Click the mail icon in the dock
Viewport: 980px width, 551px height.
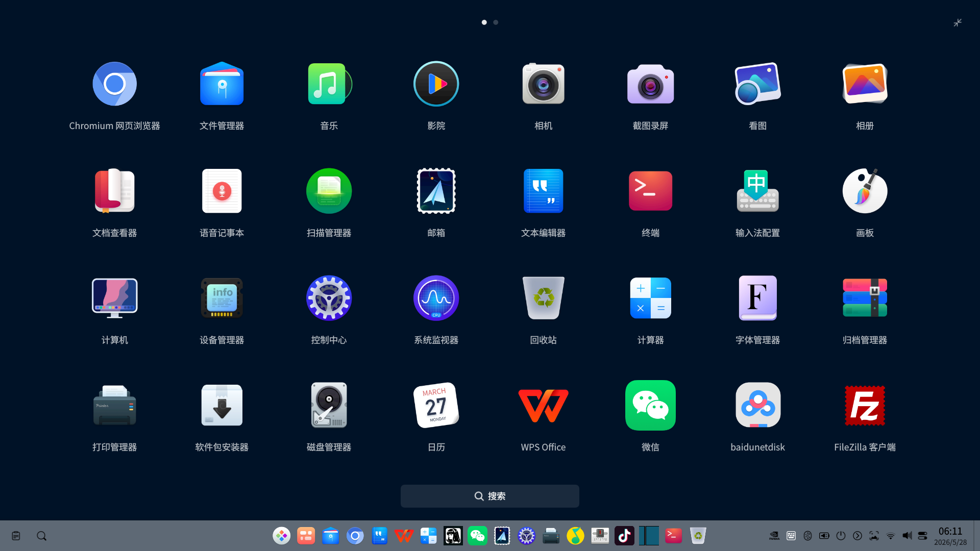(502, 536)
